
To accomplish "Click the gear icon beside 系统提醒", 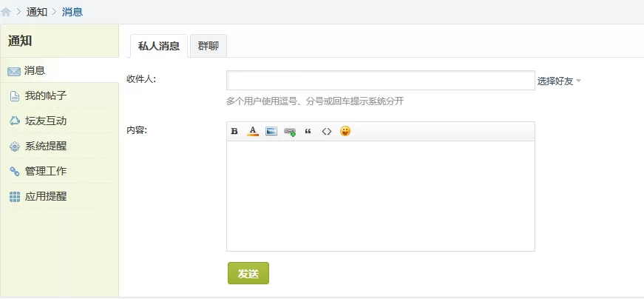I will tap(14, 147).
